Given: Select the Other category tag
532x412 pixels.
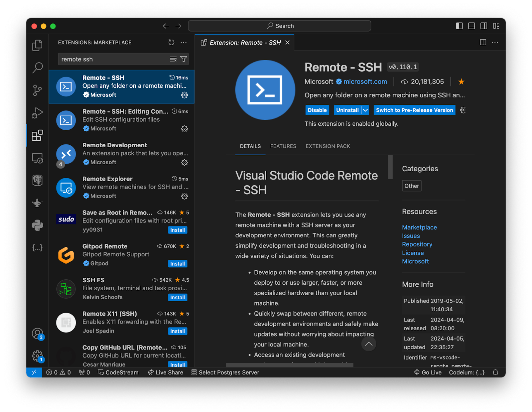Looking at the screenshot, I should point(412,186).
